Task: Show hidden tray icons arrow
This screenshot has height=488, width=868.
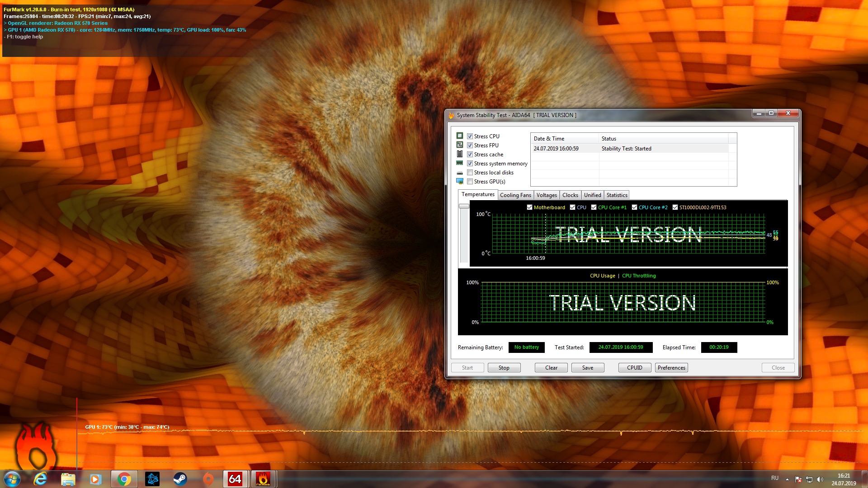Action: point(787,479)
